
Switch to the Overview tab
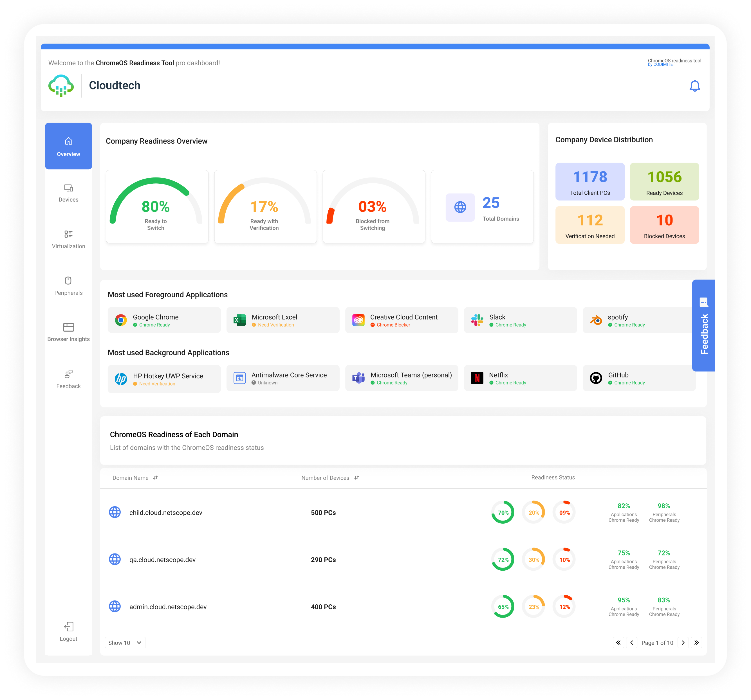pos(68,146)
